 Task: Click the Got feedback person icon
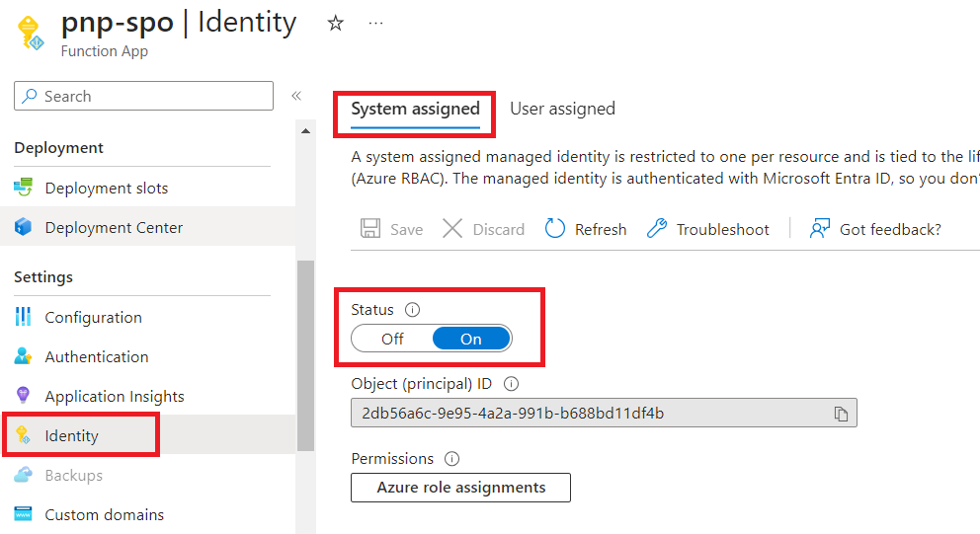pos(819,229)
